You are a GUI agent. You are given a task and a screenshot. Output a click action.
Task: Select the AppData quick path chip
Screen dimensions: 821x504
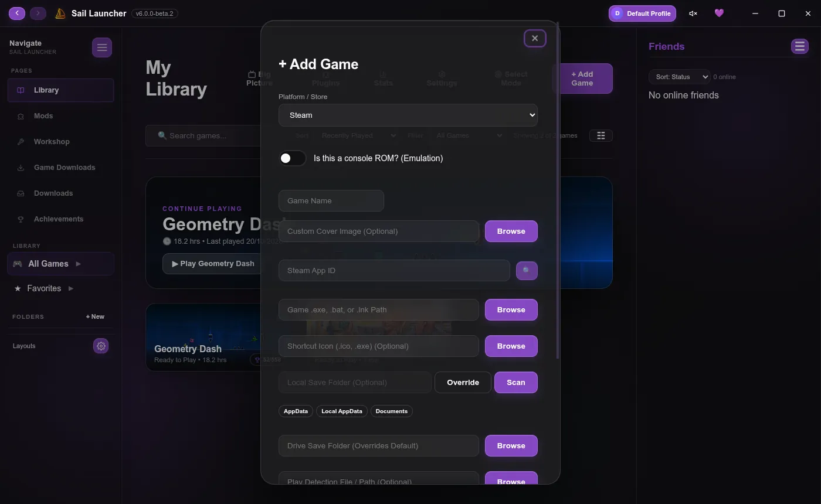coord(296,411)
